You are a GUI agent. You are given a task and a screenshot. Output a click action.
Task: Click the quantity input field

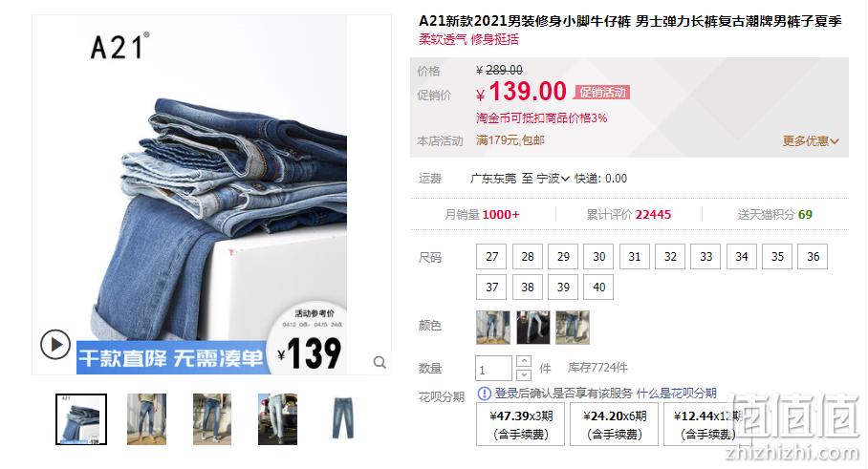point(493,369)
